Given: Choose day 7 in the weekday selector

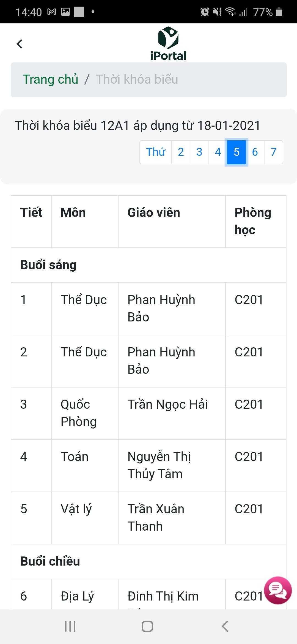Looking at the screenshot, I should [273, 152].
